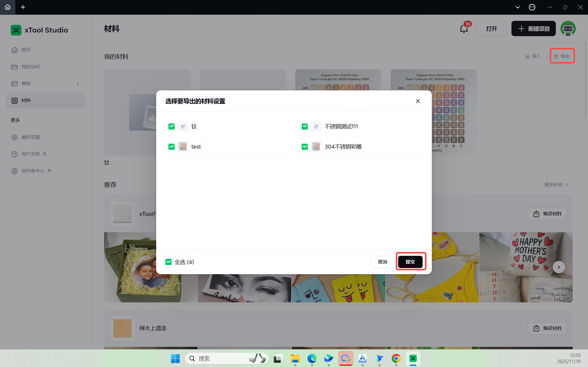The width and height of the screenshot is (588, 367).
Task: Add a new tab with plus icon
Action: 23,7
